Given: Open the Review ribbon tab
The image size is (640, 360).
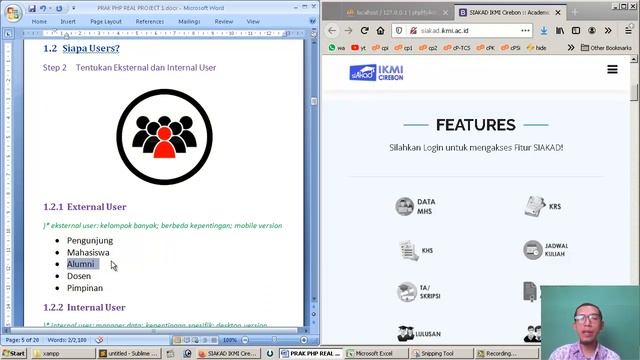Looking at the screenshot, I should 224,21.
